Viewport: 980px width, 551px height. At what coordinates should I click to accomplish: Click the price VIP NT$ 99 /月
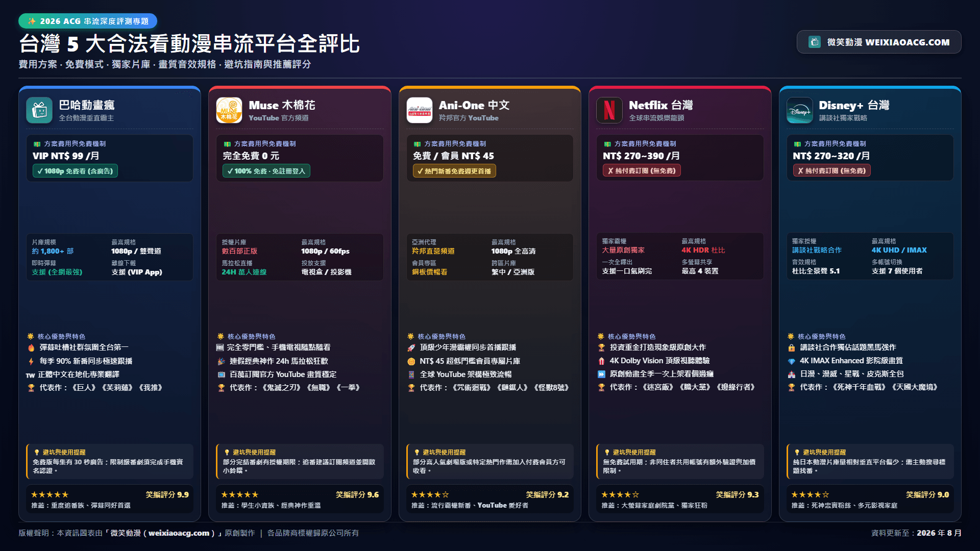pos(66,156)
